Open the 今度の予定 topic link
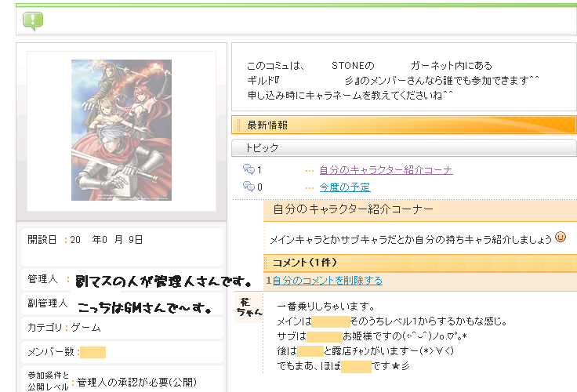The image size is (577, 392). click(345, 187)
